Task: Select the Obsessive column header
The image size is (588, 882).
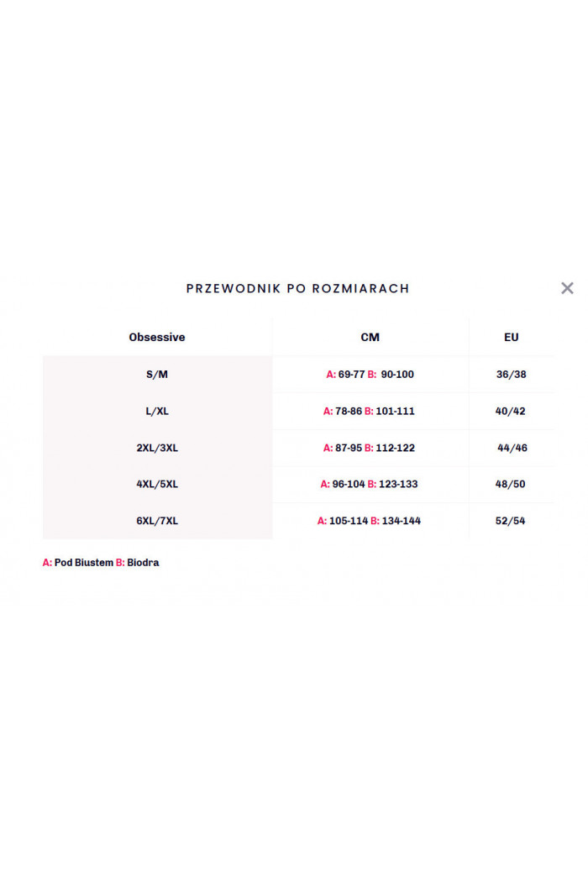Action: coord(157,337)
